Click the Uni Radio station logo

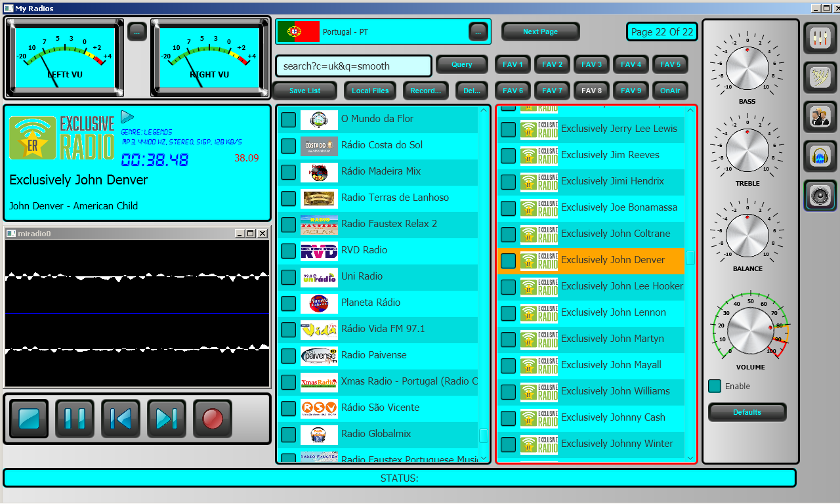point(319,277)
